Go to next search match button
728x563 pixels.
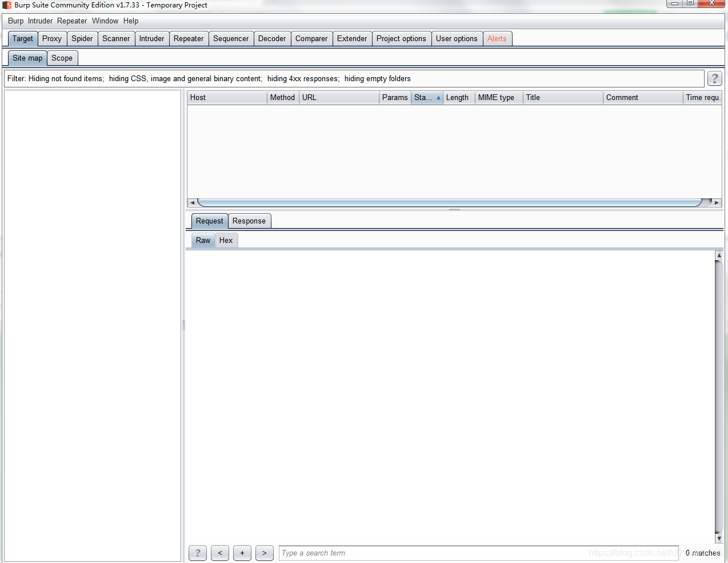pos(265,553)
